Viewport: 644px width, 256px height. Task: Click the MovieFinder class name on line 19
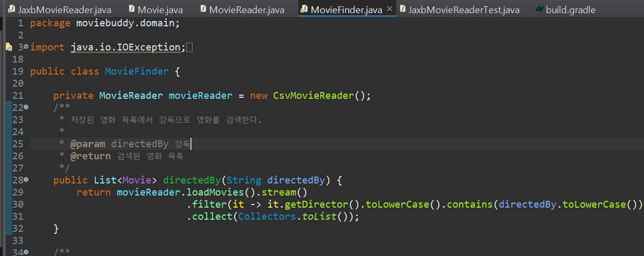[137, 71]
